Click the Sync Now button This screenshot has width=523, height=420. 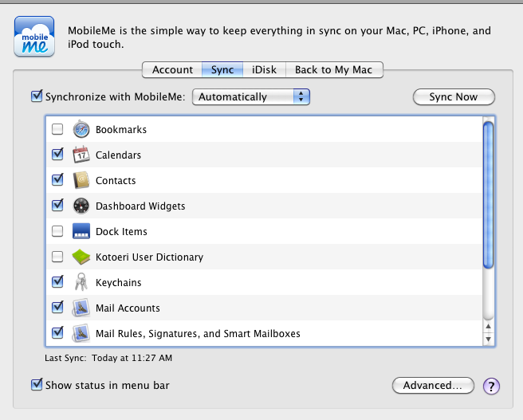point(454,97)
